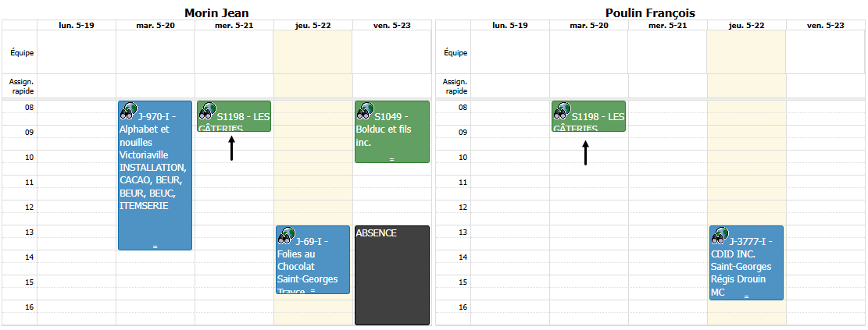Click binoculars icon on S1049 Bolduc event

(366, 111)
